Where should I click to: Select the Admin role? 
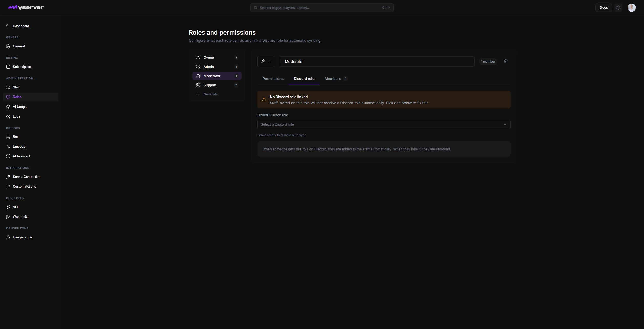(x=217, y=67)
